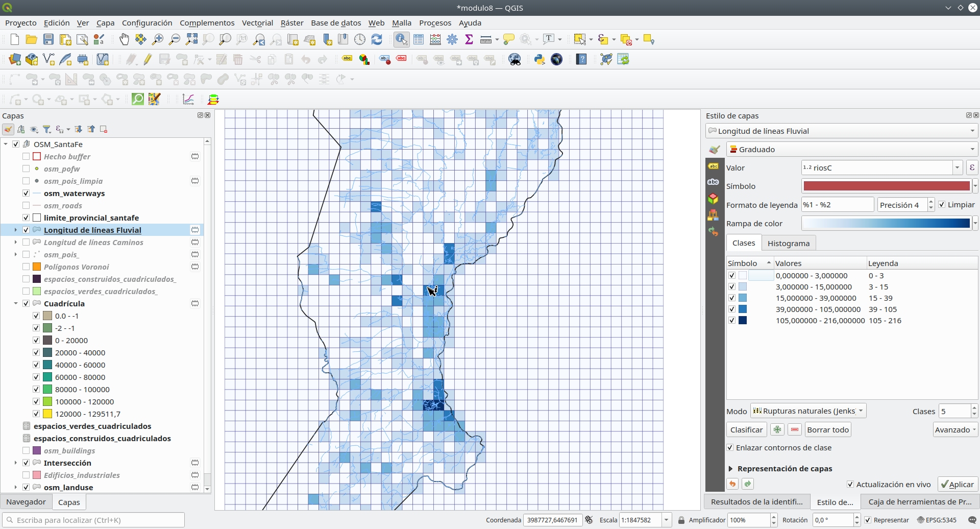Activate the Zoom In magnifier tool
The width and height of the screenshot is (980, 529).
pyautogui.click(x=158, y=39)
